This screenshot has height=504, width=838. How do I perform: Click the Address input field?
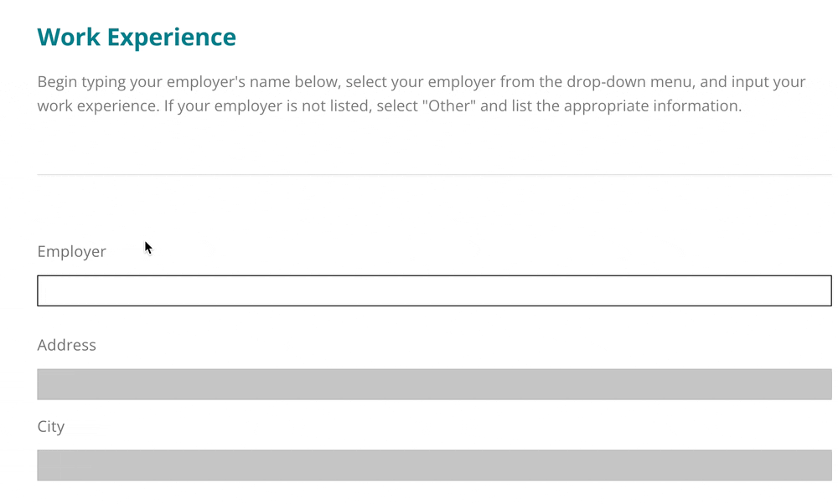(x=419, y=383)
